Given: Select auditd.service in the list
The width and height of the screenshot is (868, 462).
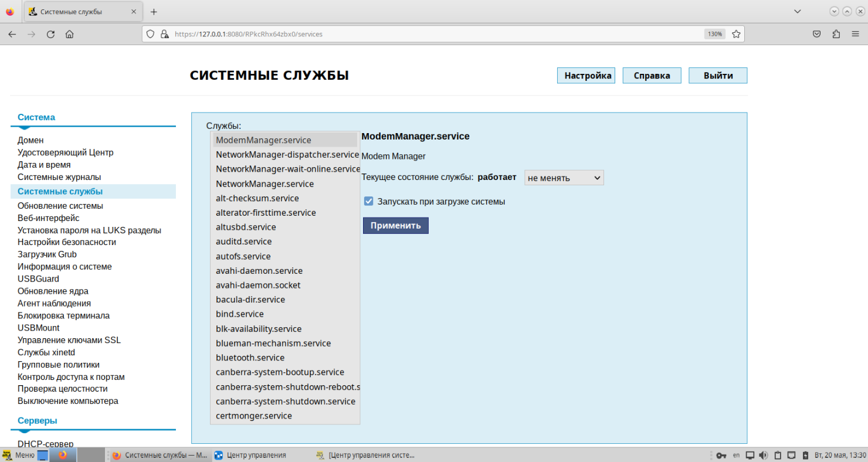Looking at the screenshot, I should tap(286, 242).
